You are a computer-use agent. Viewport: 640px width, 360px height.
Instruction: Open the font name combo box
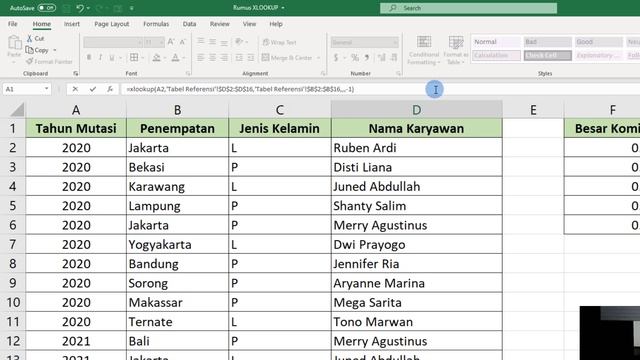click(113, 42)
